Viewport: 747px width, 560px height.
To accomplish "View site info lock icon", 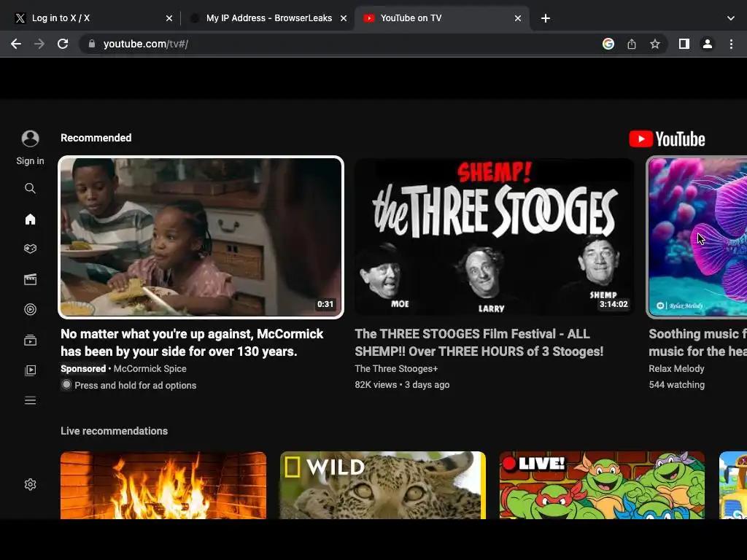I will [92, 44].
